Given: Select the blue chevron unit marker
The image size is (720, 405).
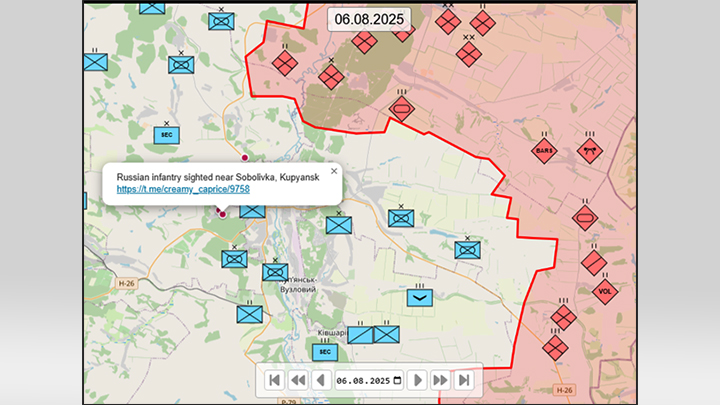Looking at the screenshot, I should tap(420, 298).
